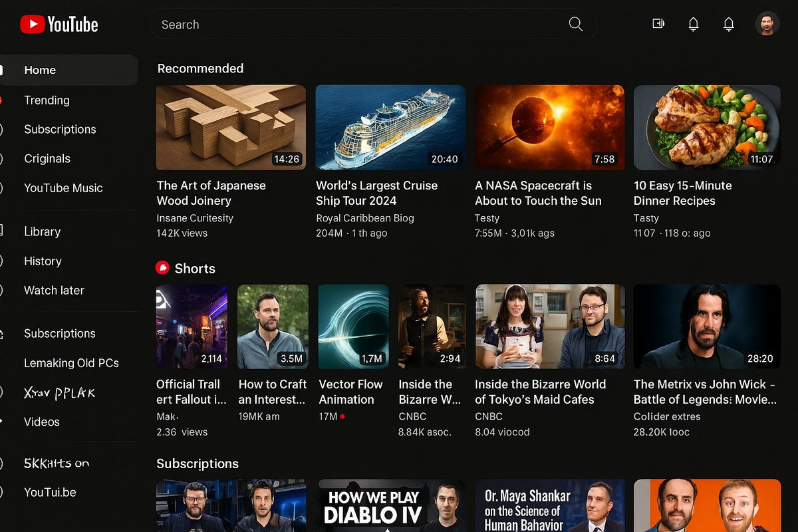Image resolution: width=798 pixels, height=532 pixels.
Task: Open History in the sidebar
Action: coord(43,261)
